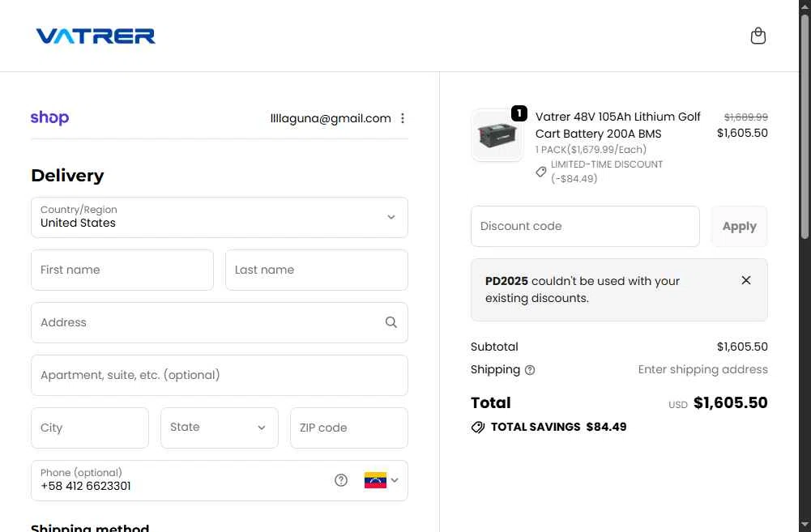Click the golf cart battery product thumbnail

[497, 135]
